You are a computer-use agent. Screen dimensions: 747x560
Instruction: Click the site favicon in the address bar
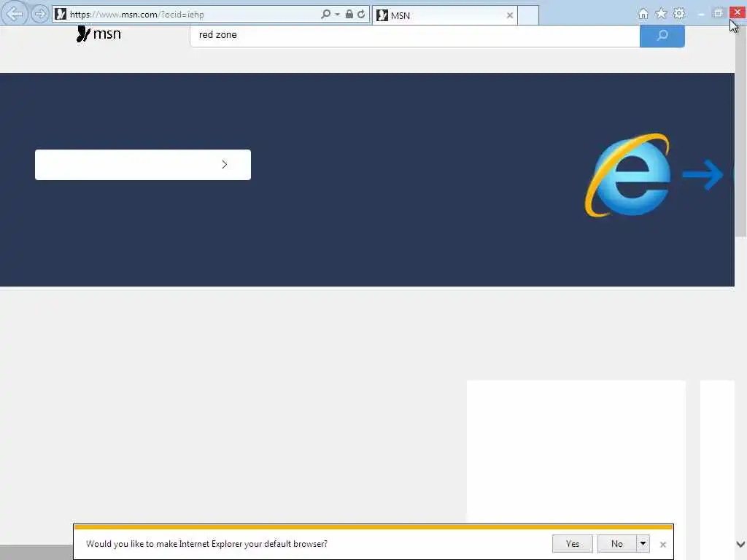pyautogui.click(x=61, y=15)
